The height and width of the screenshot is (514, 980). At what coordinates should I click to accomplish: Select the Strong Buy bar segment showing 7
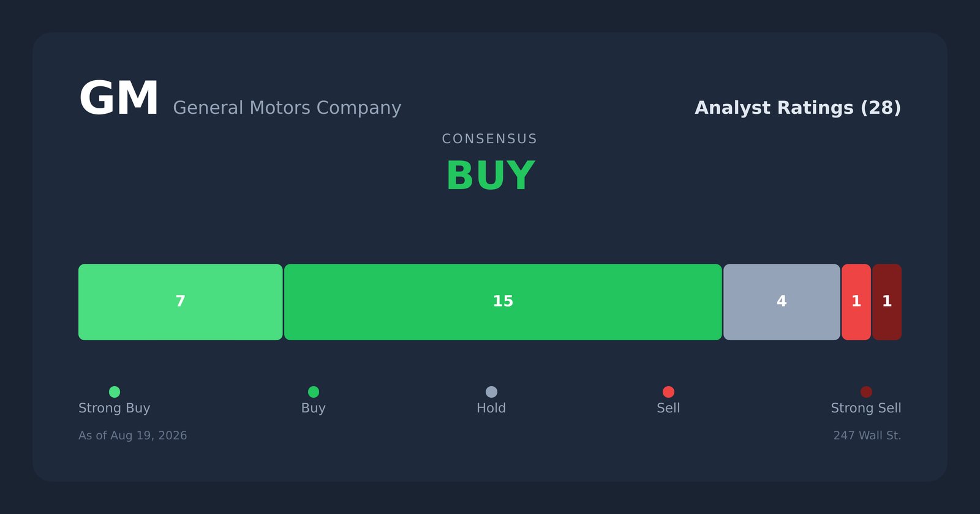[181, 302]
